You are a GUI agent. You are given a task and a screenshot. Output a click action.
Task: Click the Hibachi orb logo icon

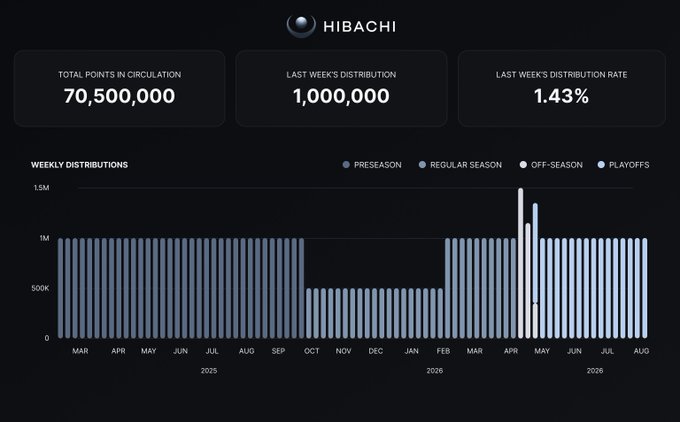[301, 26]
